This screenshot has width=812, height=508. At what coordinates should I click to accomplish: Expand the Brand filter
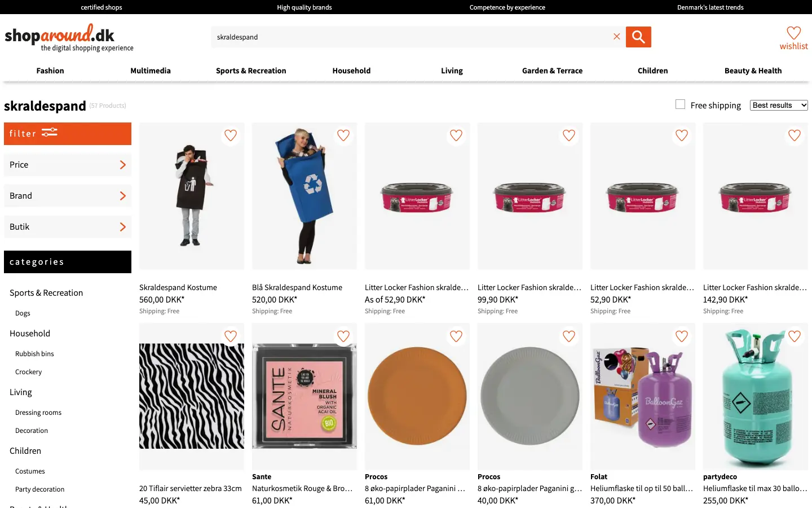[68, 196]
